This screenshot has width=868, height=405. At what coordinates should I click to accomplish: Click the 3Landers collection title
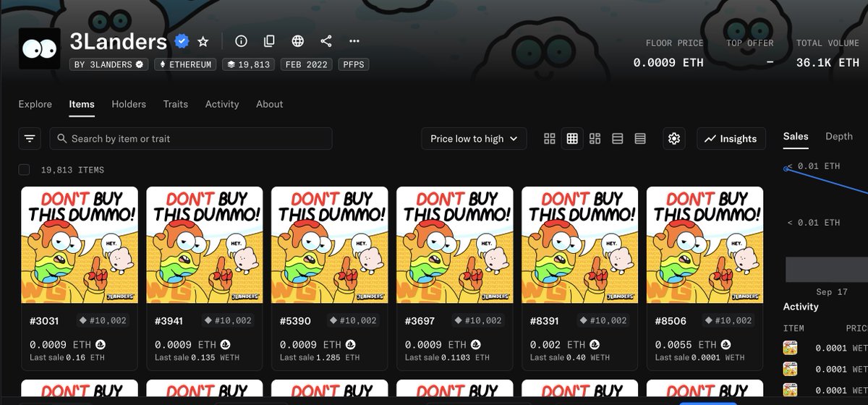coord(119,41)
